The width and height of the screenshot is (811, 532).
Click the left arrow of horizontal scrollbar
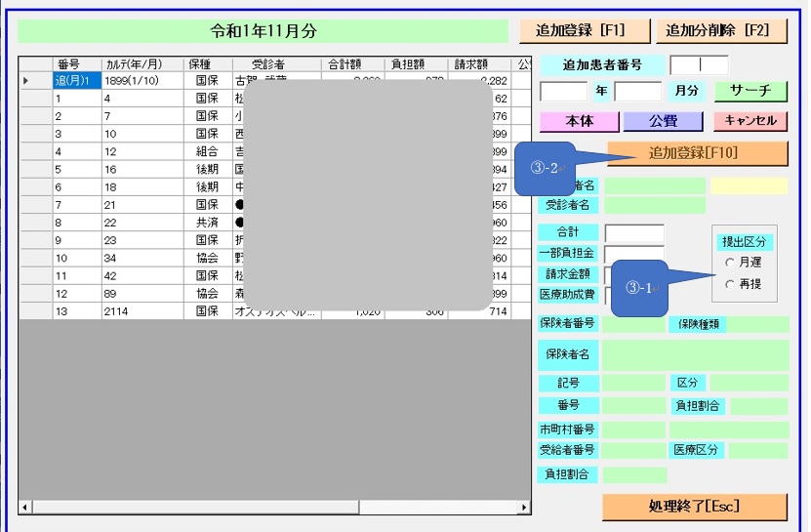pos(25,508)
